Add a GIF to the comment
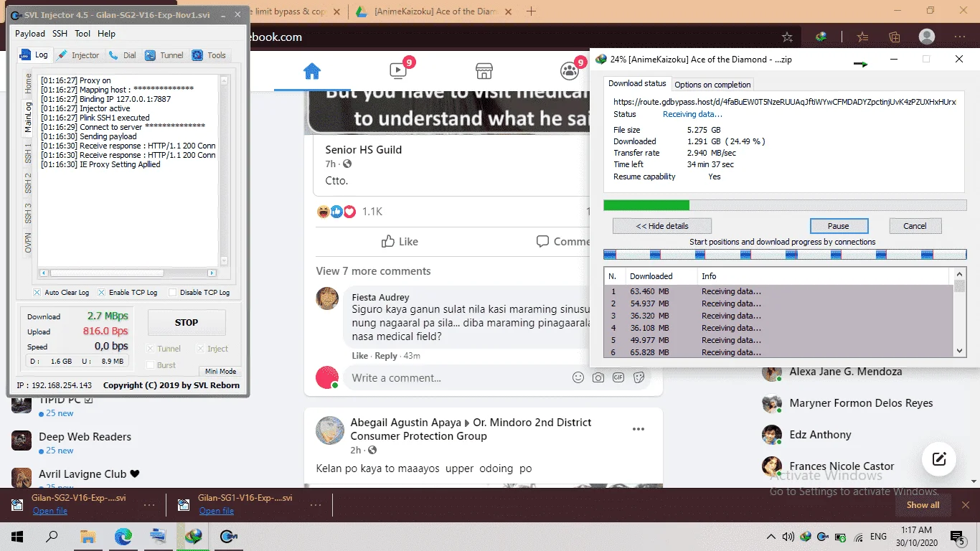Viewport: 980px width, 551px height. (x=618, y=377)
